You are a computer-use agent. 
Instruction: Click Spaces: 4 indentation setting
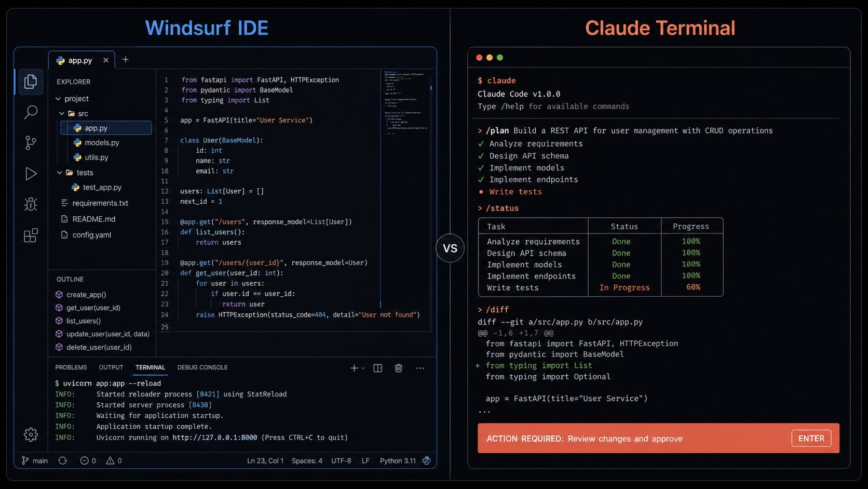[x=307, y=460]
